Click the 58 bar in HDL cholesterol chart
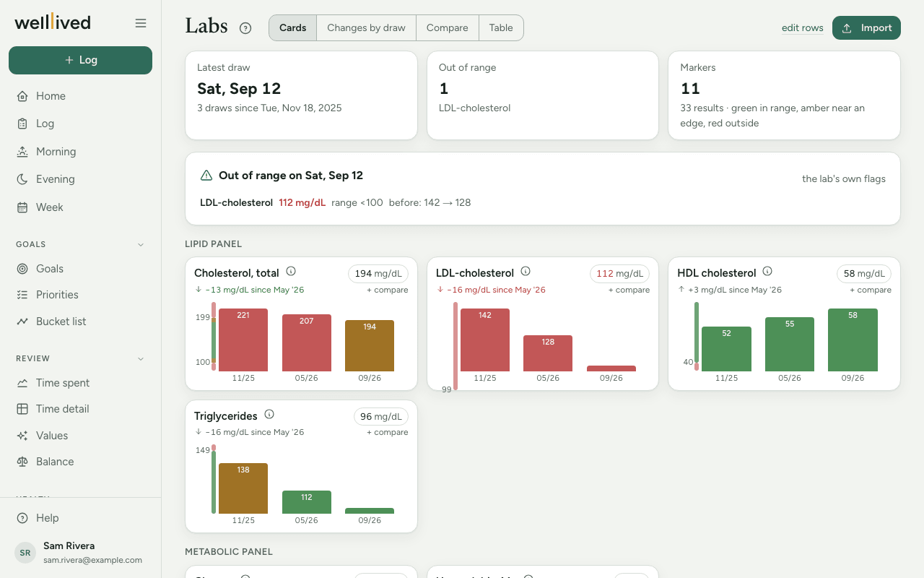This screenshot has height=578, width=924. (x=853, y=340)
